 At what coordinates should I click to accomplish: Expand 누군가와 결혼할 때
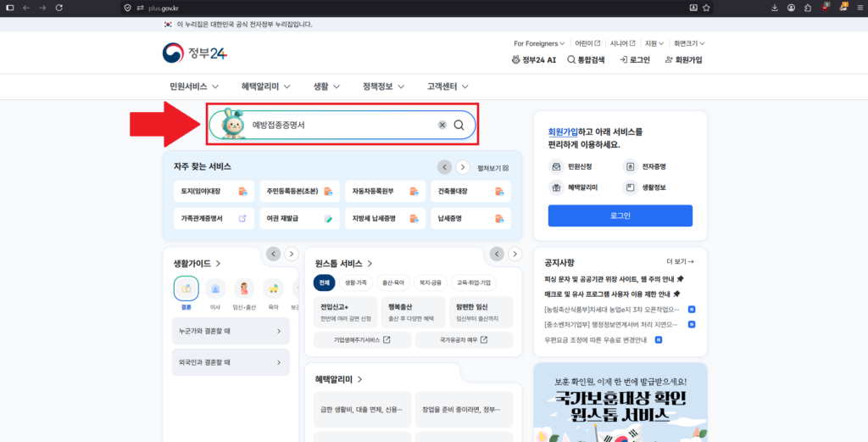pyautogui.click(x=231, y=331)
